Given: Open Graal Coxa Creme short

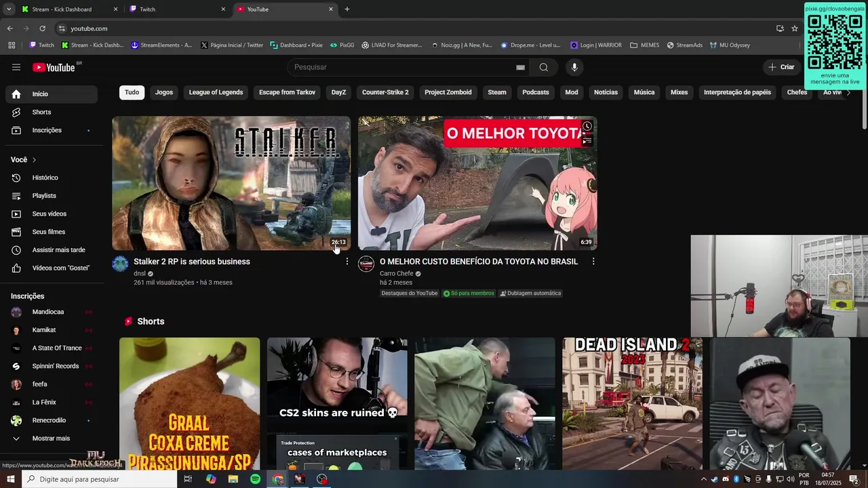Looking at the screenshot, I should (189, 404).
